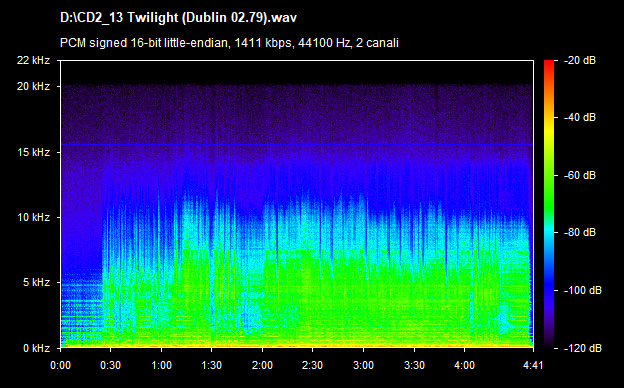This screenshot has width=624, height=388.
Task: Click the 2:00 time axis marker
Action: (262, 365)
